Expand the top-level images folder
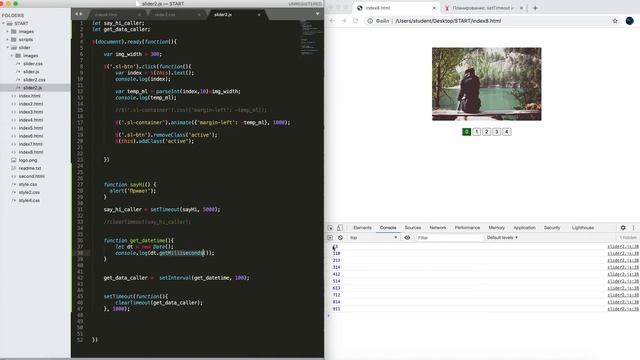Viewport: 640px width, 360px height. point(7,31)
